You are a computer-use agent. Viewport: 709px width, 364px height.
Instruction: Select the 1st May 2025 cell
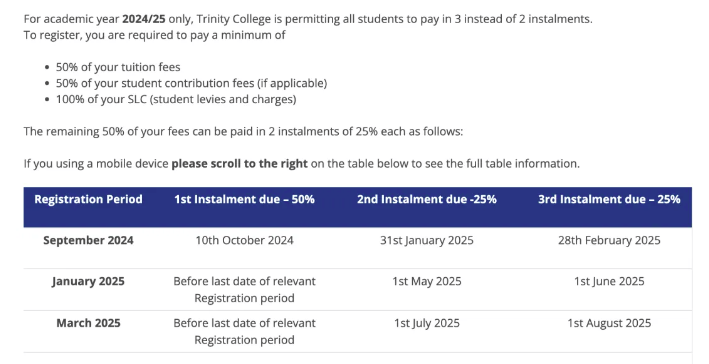point(427,281)
